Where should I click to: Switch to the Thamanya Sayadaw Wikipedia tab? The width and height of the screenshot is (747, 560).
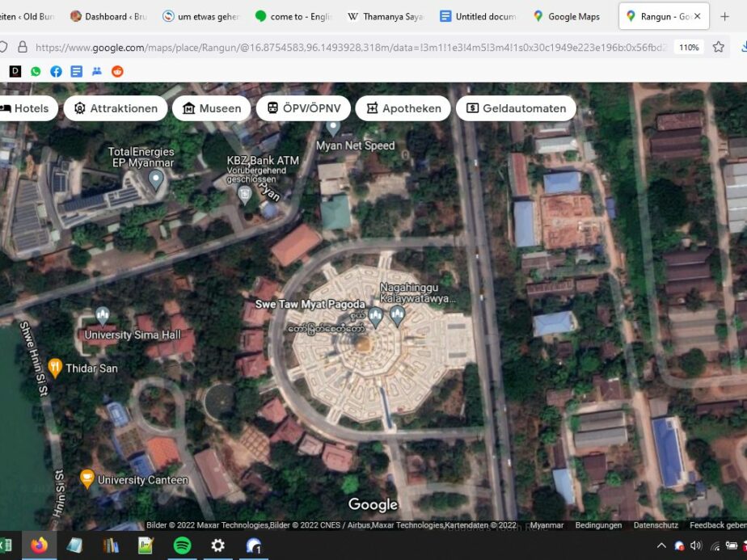click(386, 16)
